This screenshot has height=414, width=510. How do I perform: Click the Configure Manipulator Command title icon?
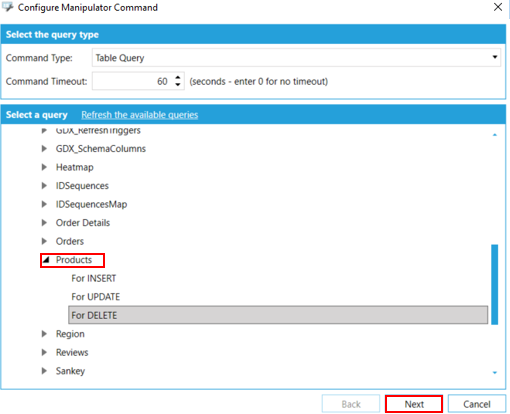pos(7,7)
